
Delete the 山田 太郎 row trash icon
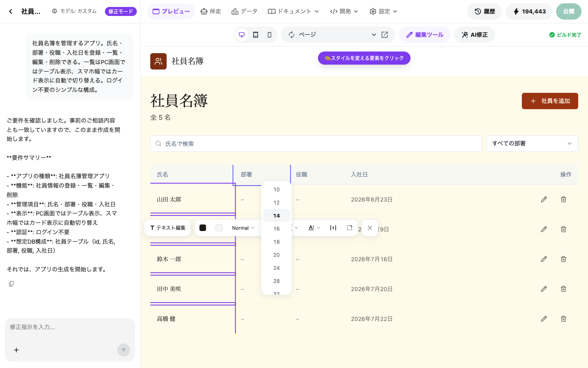(563, 200)
